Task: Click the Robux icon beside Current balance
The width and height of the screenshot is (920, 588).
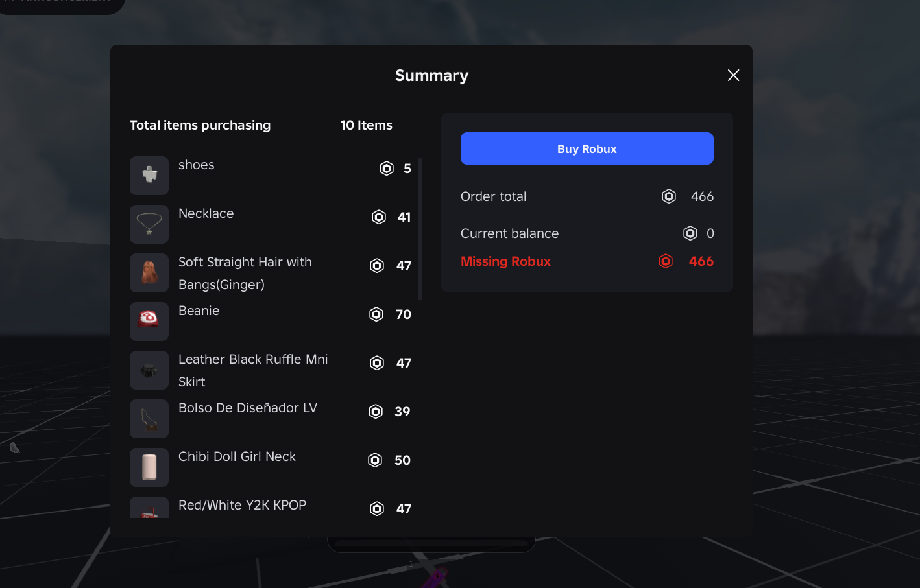Action: [x=690, y=233]
